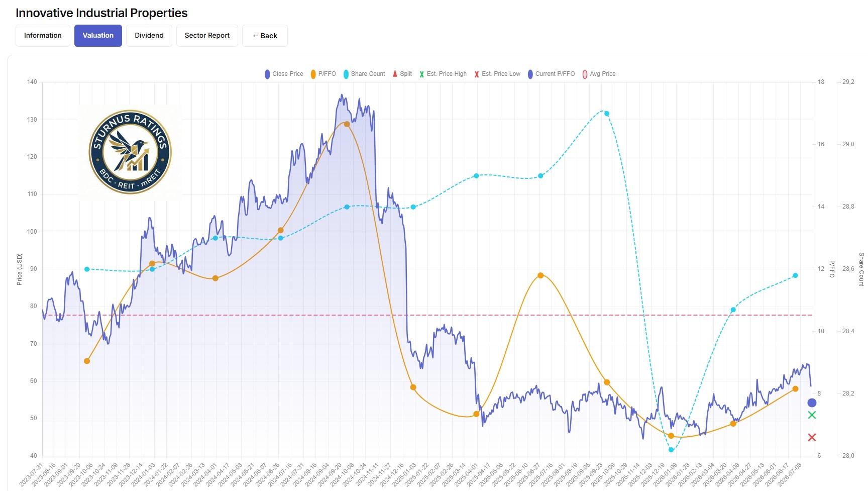The width and height of the screenshot is (868, 491).
Task: Toggle the Est. Price High legend entry
Action: pyautogui.click(x=443, y=74)
